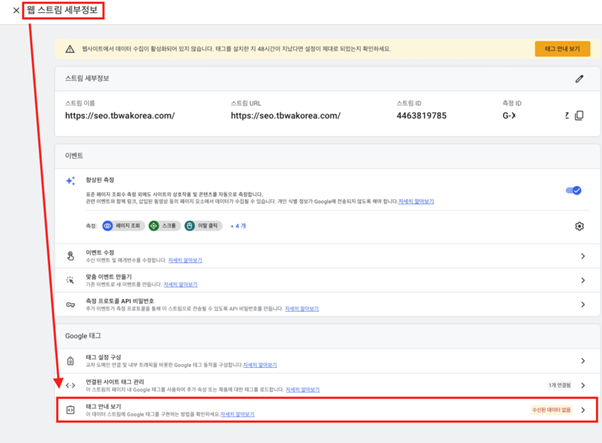Click the 페이지 조회 measurement chip
602x443 pixels.
click(x=124, y=226)
